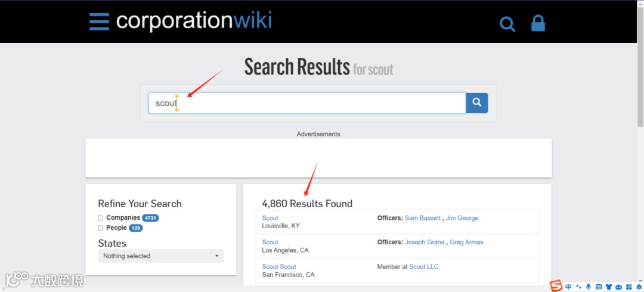This screenshot has width=644, height=292.
Task: Open officer Jim George profile
Action: coord(462,218)
